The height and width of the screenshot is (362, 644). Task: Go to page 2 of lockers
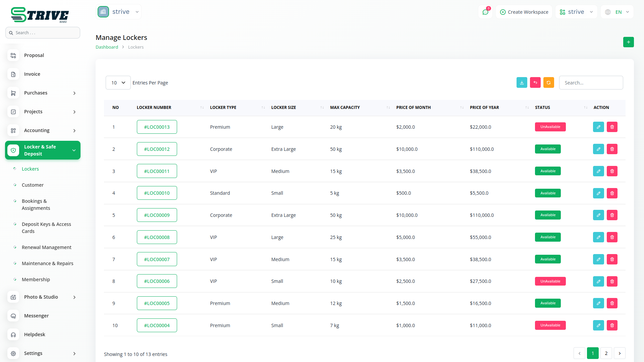pyautogui.click(x=606, y=353)
